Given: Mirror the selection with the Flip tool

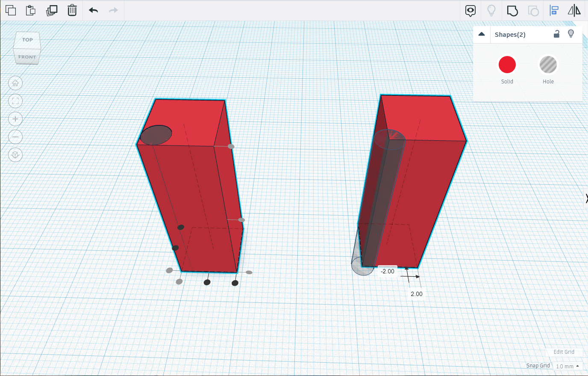Looking at the screenshot, I should tap(575, 10).
